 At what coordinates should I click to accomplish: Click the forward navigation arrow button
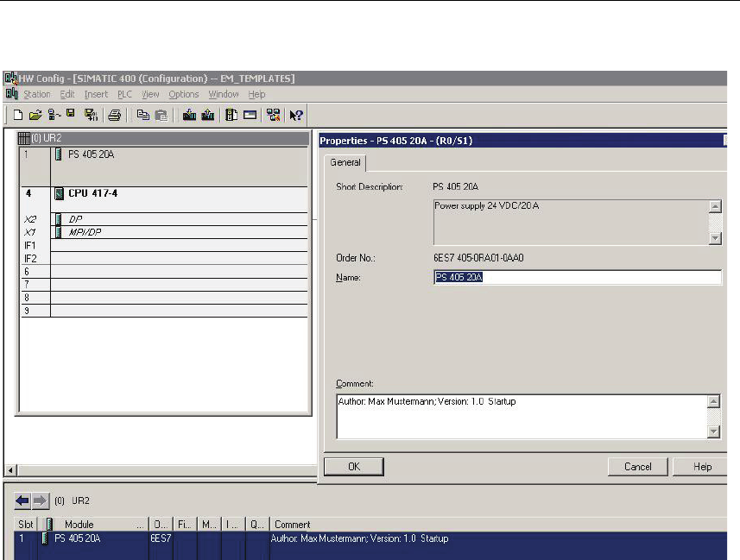41,500
